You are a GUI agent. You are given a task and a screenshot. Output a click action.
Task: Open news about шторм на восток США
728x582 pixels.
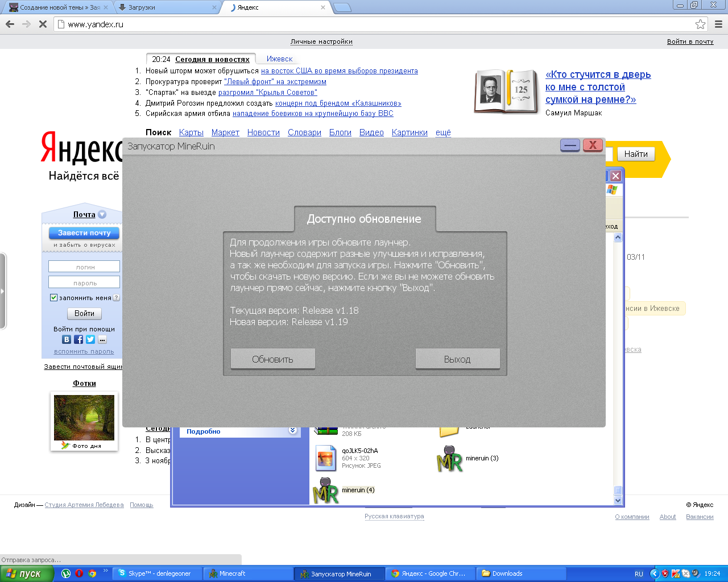[x=340, y=71]
